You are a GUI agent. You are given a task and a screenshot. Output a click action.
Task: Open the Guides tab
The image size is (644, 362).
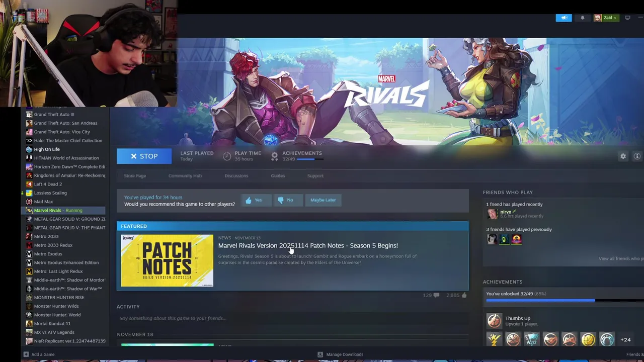pos(278,176)
